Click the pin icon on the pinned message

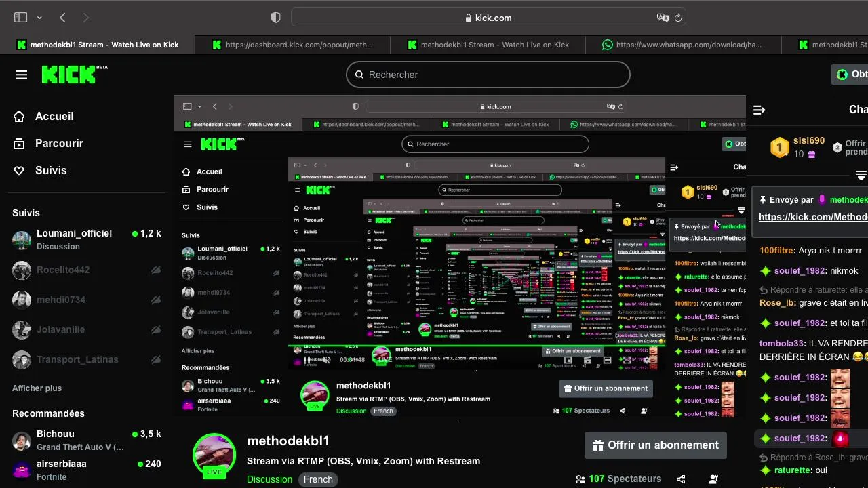tap(763, 200)
